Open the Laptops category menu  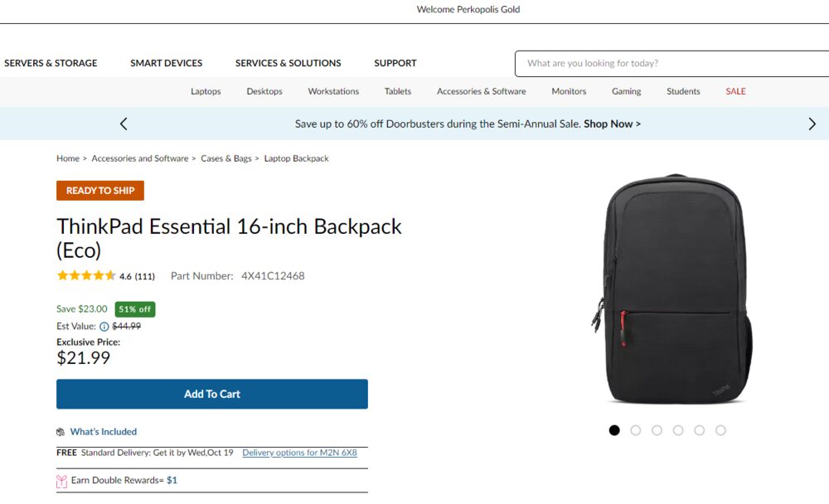206,91
